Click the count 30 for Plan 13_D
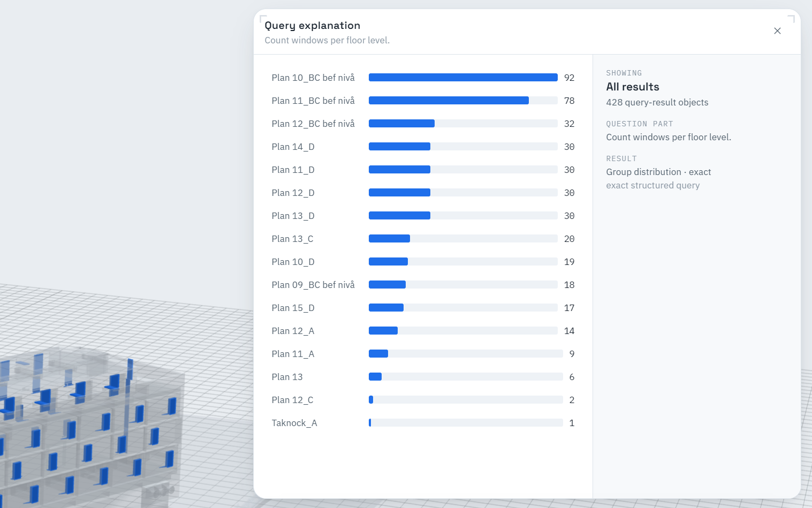Viewport: 812px width, 508px height. (569, 216)
